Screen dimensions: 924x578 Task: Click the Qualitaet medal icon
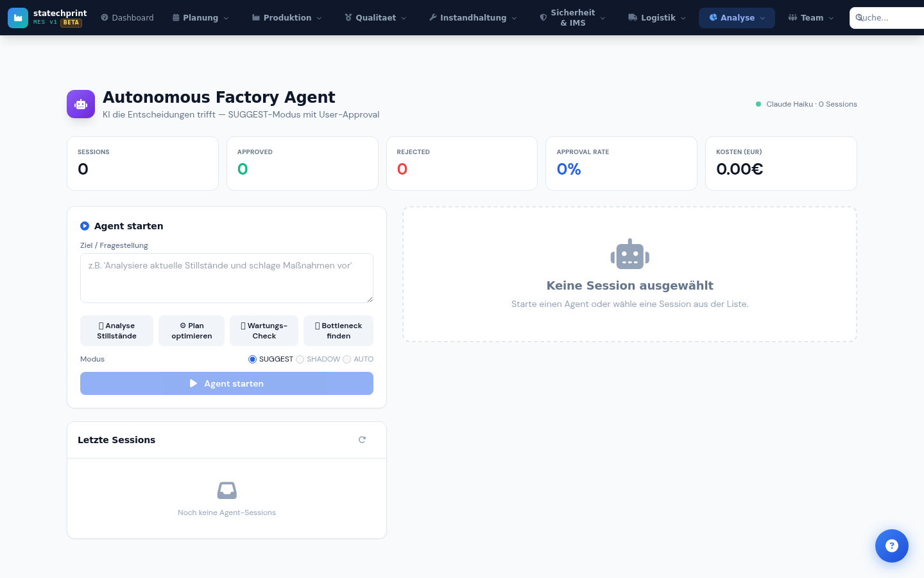[348, 18]
